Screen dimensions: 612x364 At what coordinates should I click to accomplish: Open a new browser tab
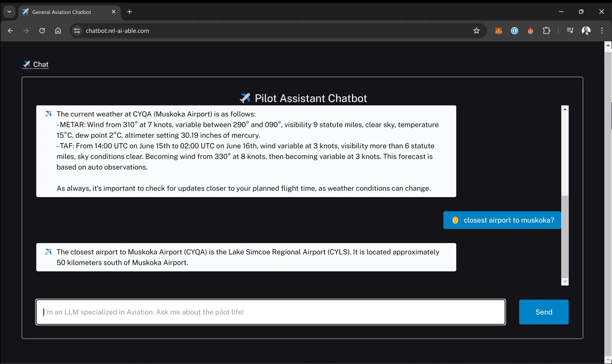(130, 12)
